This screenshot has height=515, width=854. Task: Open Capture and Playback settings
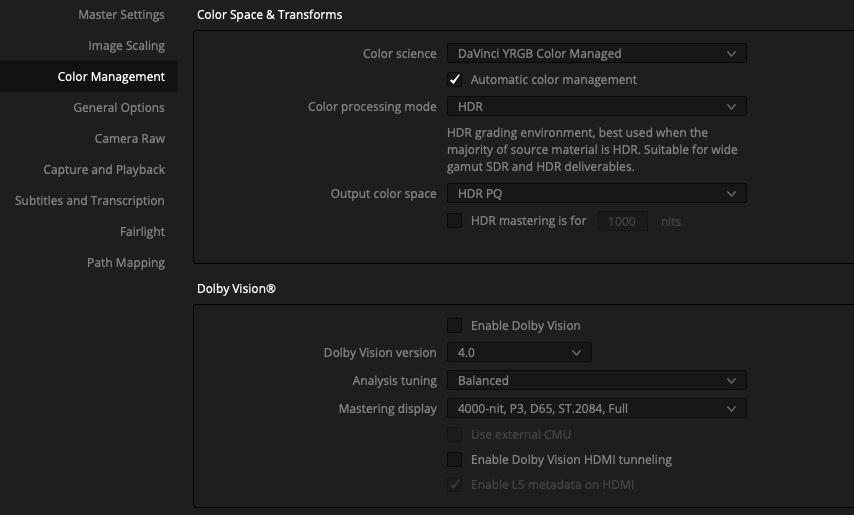104,170
